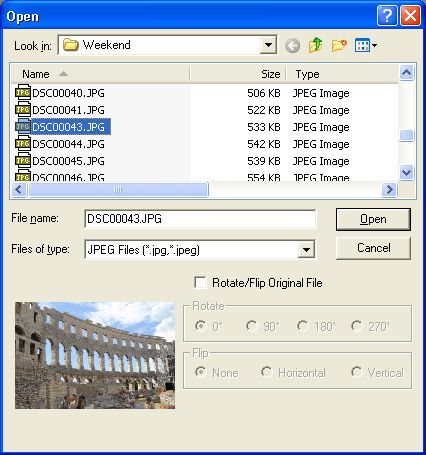
Task: Click the 506 KB size cell
Action: [264, 93]
